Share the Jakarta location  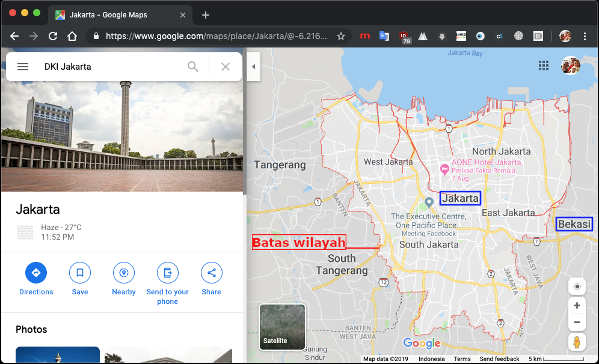coord(212,273)
